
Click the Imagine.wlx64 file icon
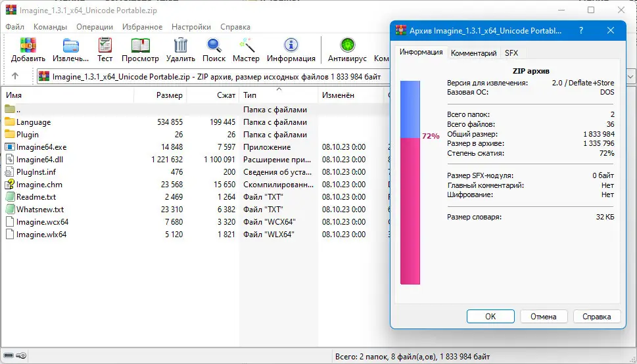coord(10,235)
